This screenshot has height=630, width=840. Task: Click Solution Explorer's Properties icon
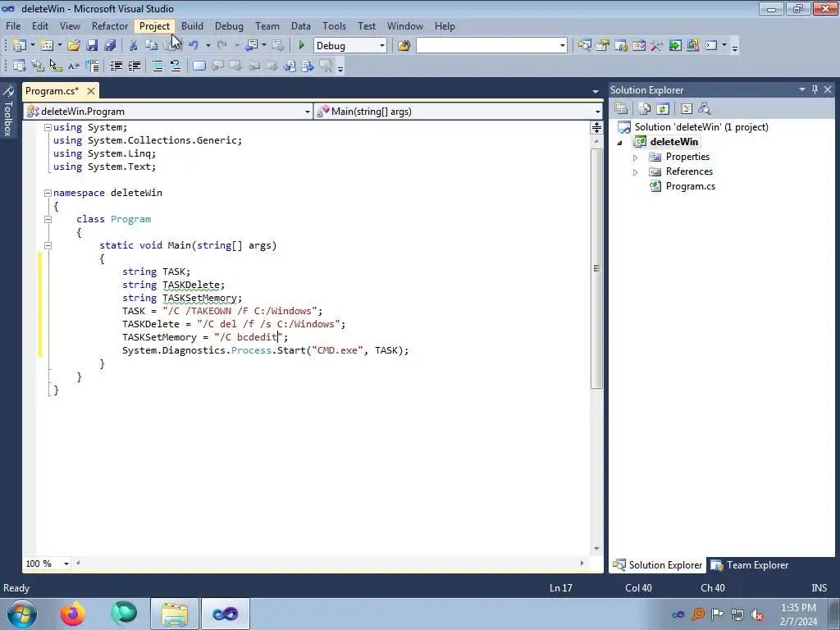[x=621, y=109]
